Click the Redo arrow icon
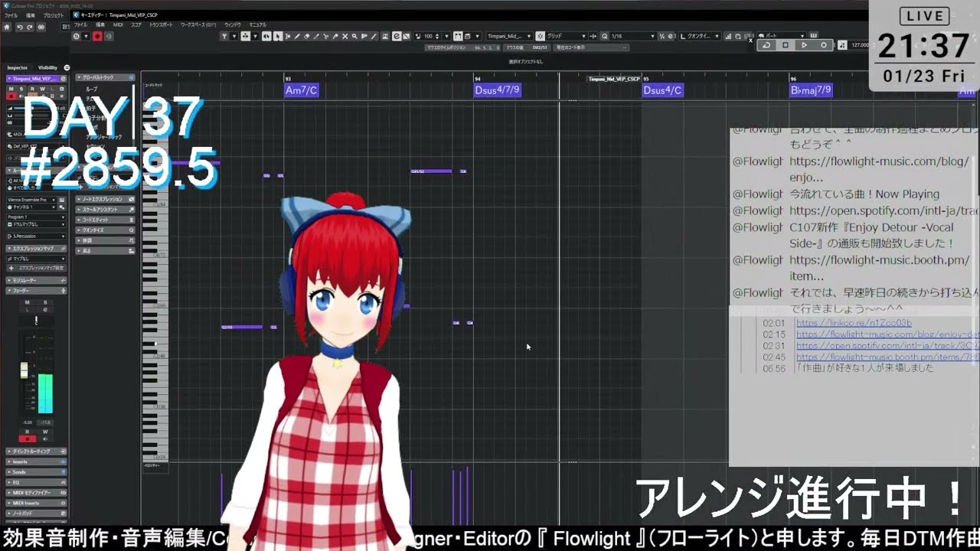 29,27
